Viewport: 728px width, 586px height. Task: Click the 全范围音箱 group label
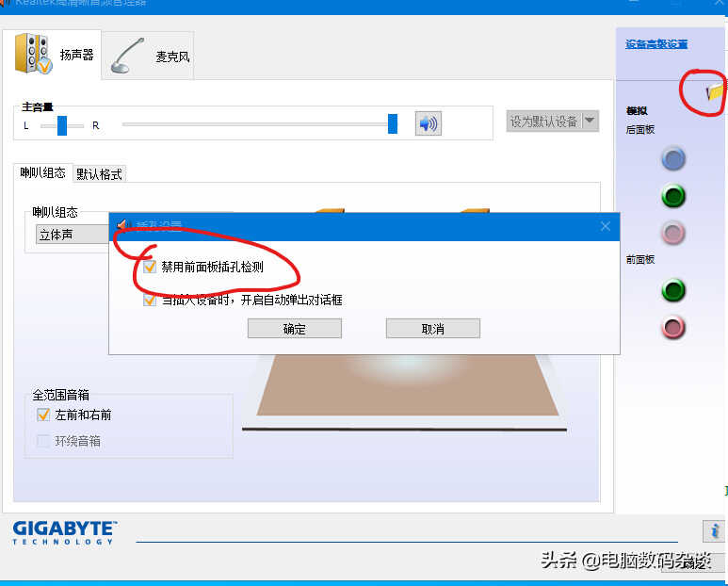(x=61, y=395)
